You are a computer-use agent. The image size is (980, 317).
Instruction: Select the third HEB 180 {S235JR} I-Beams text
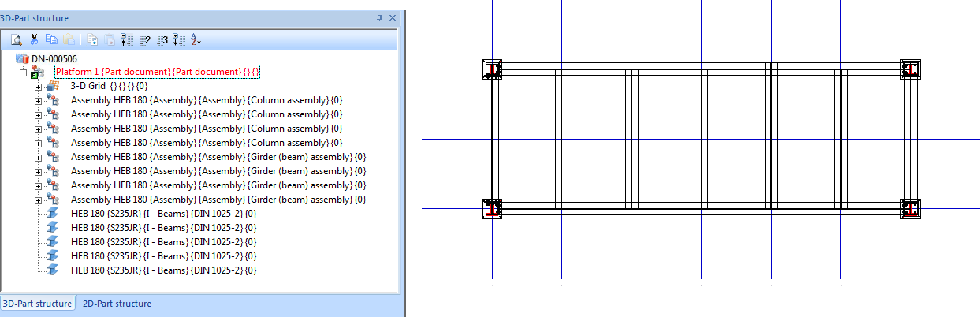[x=163, y=242]
